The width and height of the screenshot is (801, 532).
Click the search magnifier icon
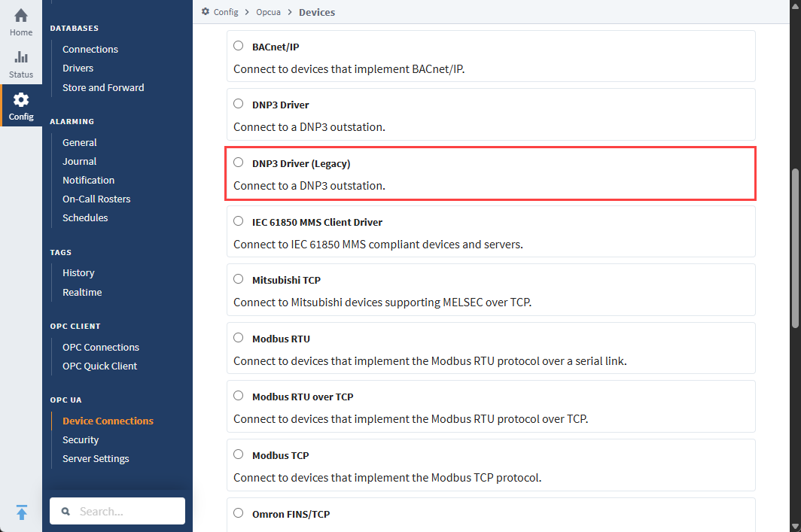(x=66, y=511)
